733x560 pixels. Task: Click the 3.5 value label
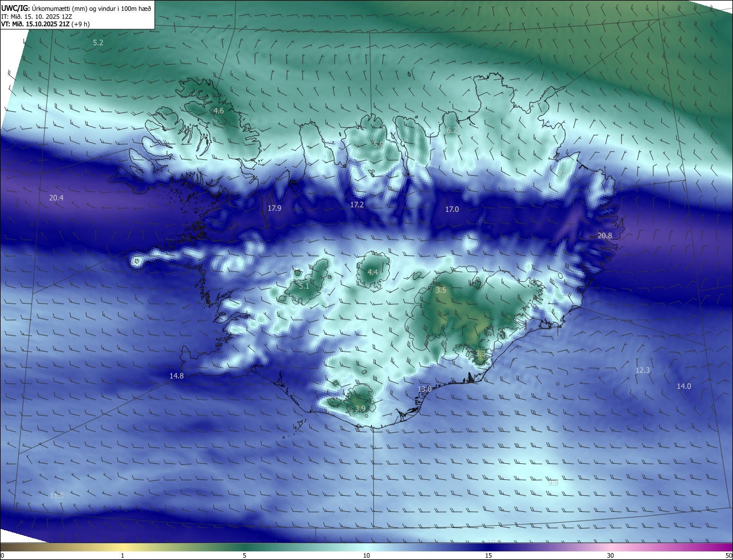tap(441, 290)
